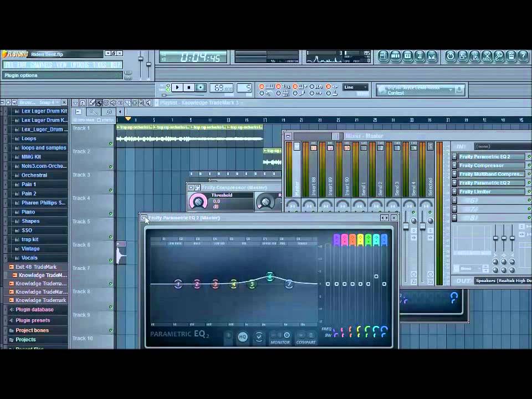Screen dimensions: 532x399
Task: Open the Browser toolbar icon
Action: point(420,56)
